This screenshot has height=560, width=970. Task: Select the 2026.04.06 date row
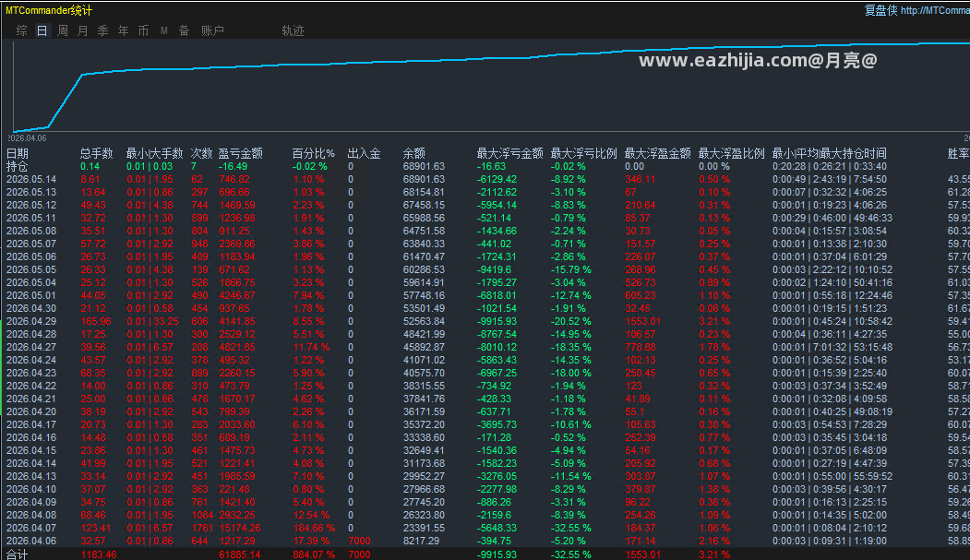pos(31,541)
